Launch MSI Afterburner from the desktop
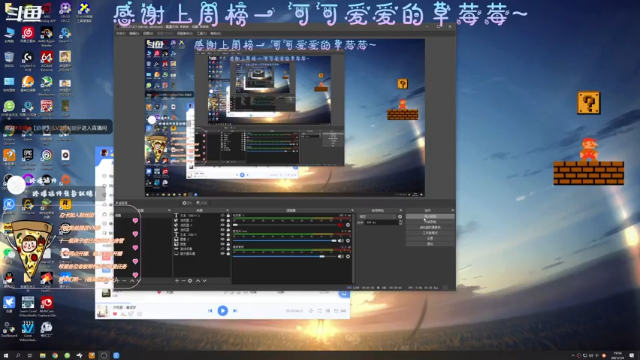Screen dimensions: 640x360 click(x=47, y=85)
